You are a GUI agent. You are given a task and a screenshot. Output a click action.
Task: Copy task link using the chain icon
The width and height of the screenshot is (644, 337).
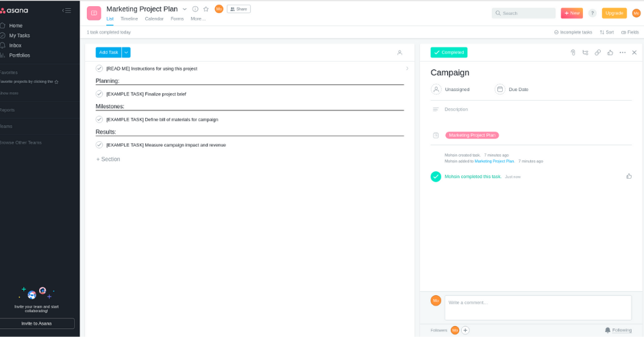coord(597,53)
